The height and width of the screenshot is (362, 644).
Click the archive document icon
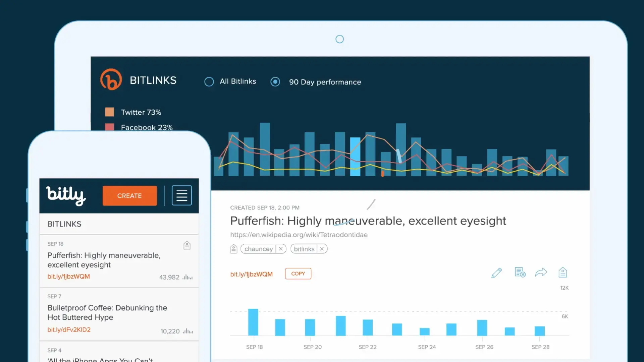[520, 272]
